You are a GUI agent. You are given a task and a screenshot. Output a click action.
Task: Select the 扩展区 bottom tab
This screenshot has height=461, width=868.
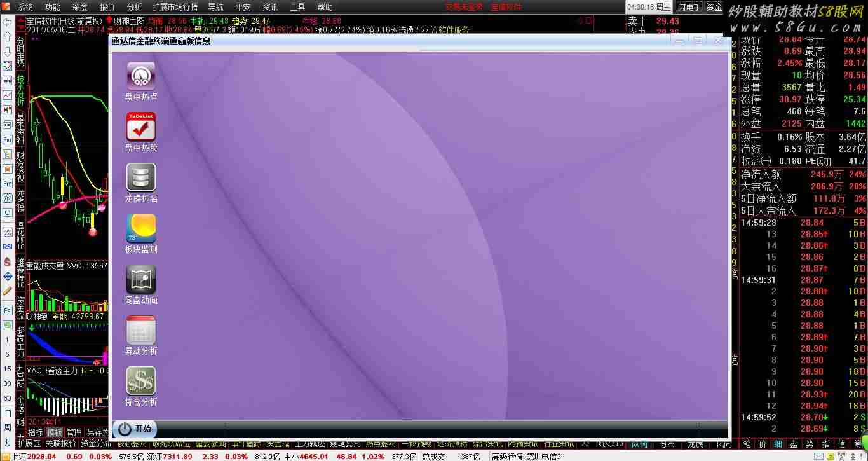click(x=29, y=444)
